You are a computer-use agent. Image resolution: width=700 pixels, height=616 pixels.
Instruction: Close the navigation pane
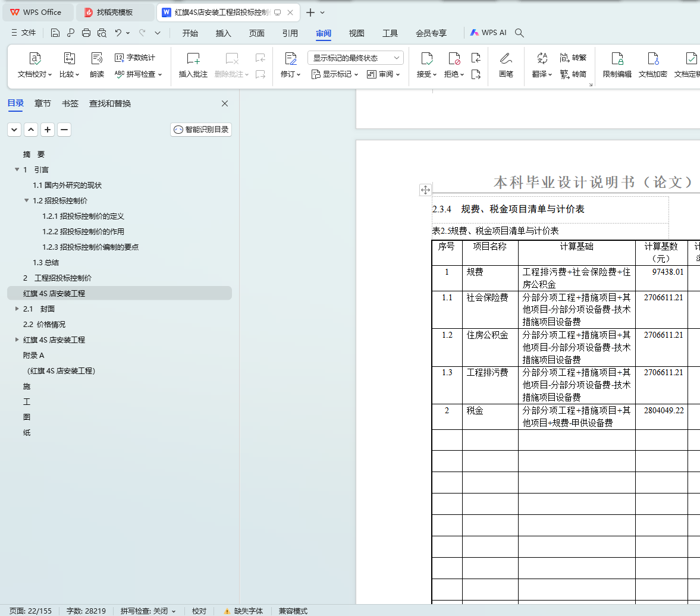tap(225, 103)
